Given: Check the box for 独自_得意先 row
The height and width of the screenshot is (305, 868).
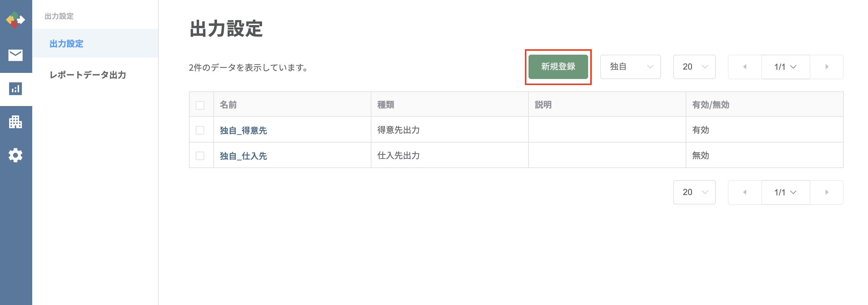Looking at the screenshot, I should (200, 130).
